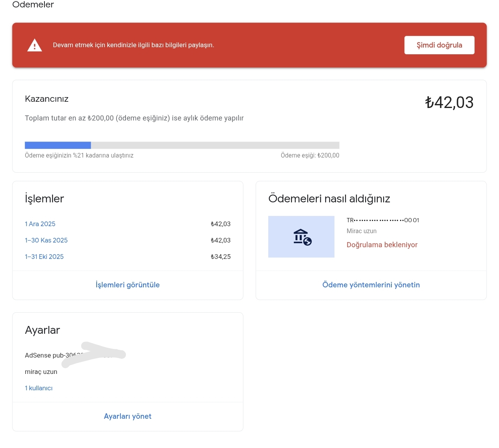Click Ayarları yönet link

click(127, 416)
